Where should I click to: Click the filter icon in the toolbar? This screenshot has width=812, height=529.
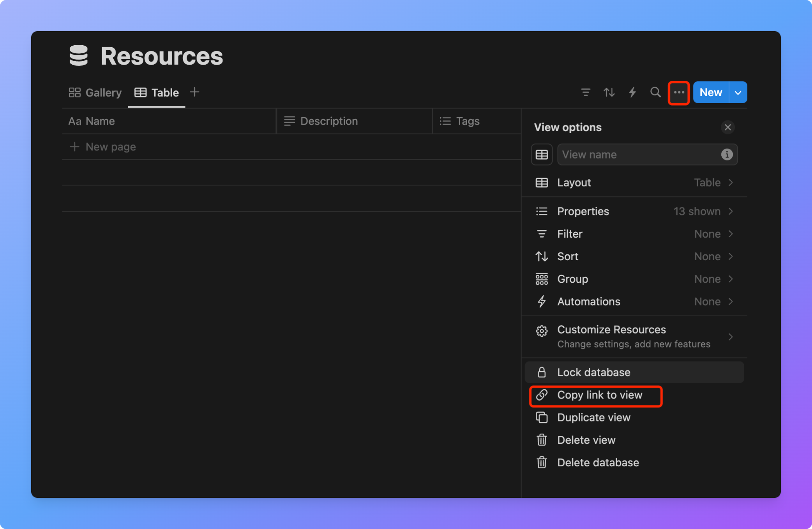point(586,92)
